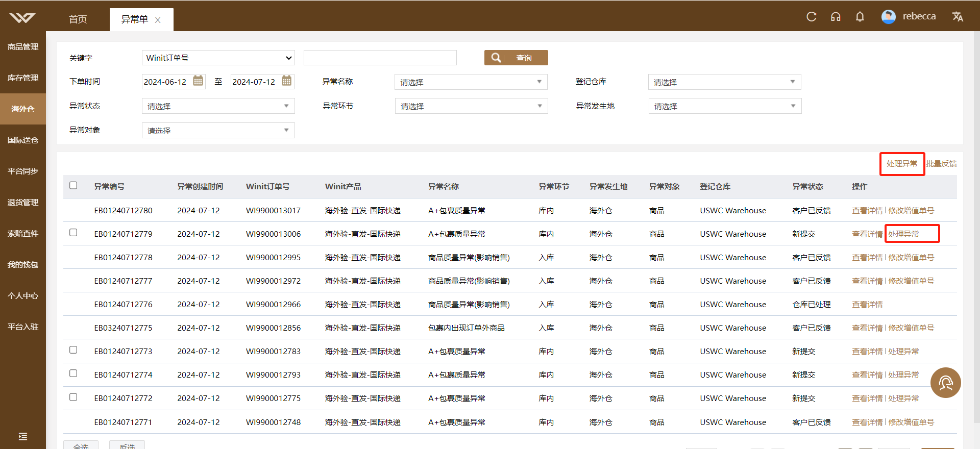Click 修改增值单号 for EB03240712775
This screenshot has width=980, height=449.
pyautogui.click(x=911, y=328)
